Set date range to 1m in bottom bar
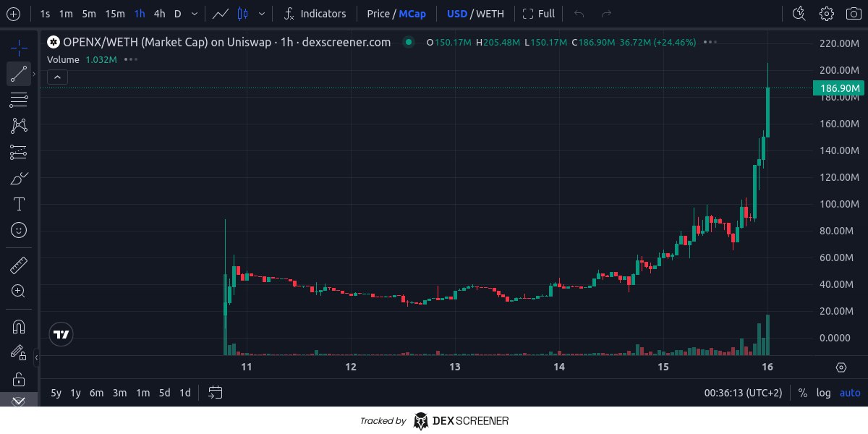 pos(143,393)
